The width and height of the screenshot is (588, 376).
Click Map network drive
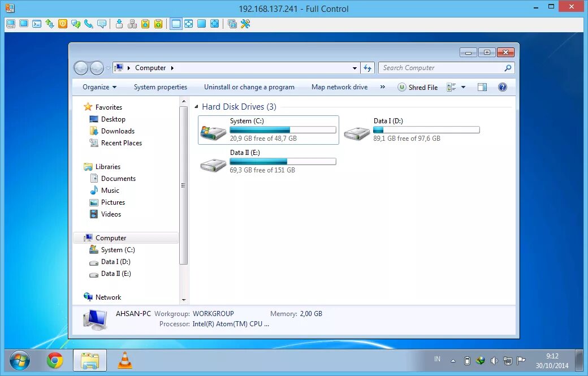click(x=339, y=87)
